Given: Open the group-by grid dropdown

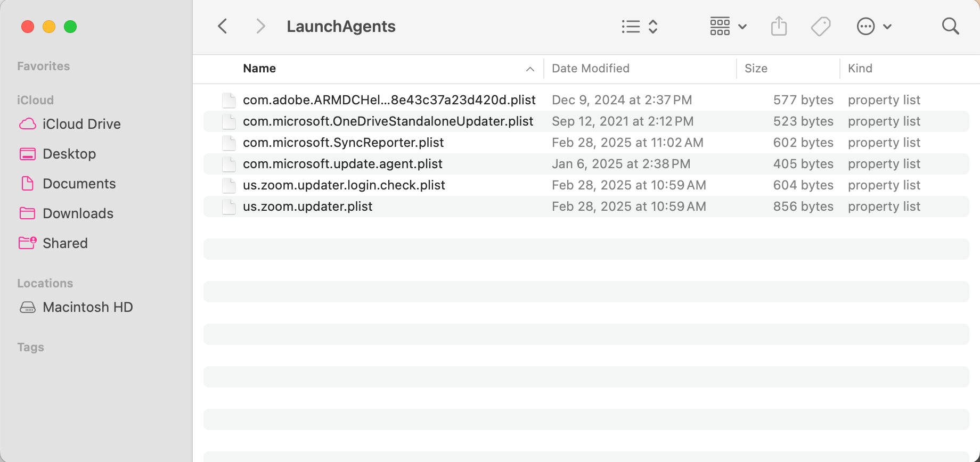Looking at the screenshot, I should (x=728, y=26).
